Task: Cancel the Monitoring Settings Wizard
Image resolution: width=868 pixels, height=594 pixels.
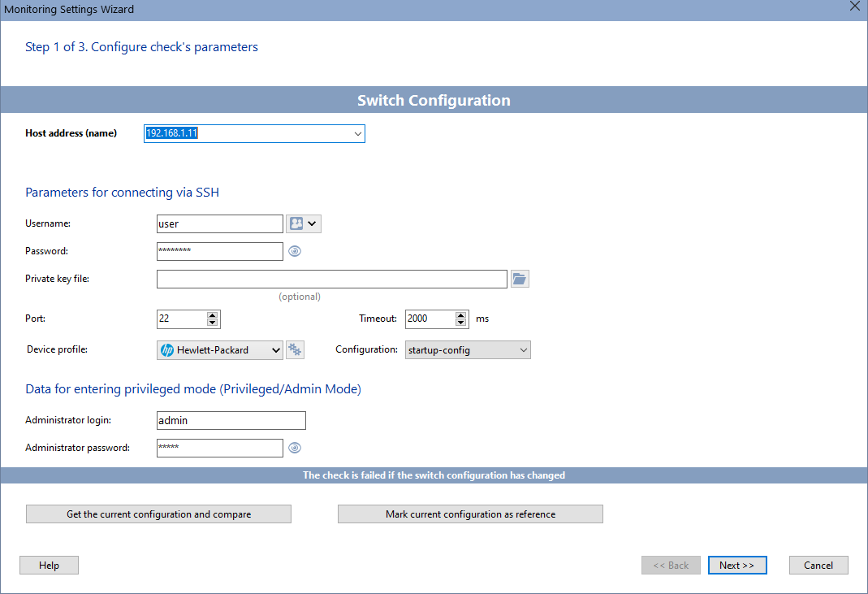Action: (x=818, y=565)
